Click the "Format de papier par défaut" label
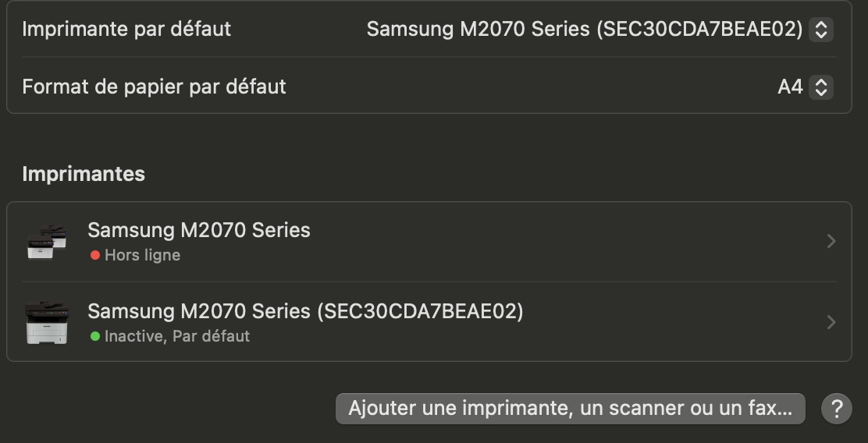Viewport: 868px width, 443px height. coord(154,87)
